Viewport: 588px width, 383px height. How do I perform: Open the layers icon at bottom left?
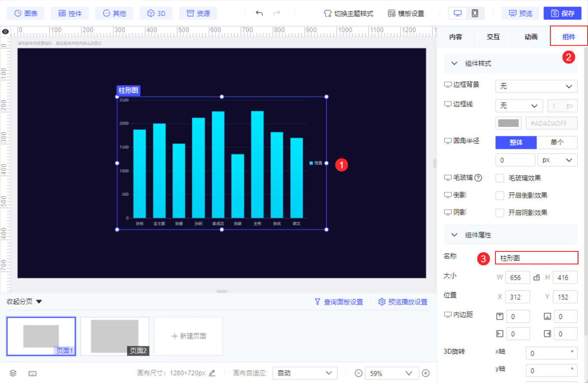(13, 373)
